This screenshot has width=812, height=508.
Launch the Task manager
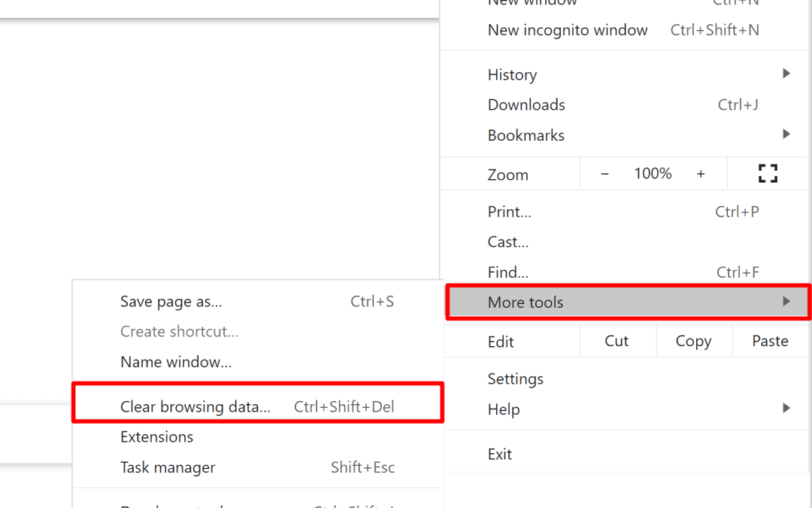tap(167, 467)
